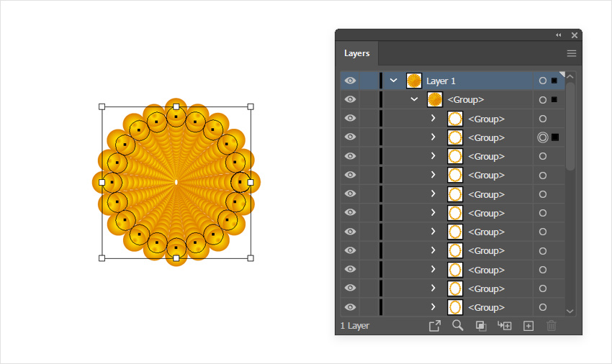Toggle visibility of the parent Group row
Screen dimensions: 612x364
click(351, 99)
